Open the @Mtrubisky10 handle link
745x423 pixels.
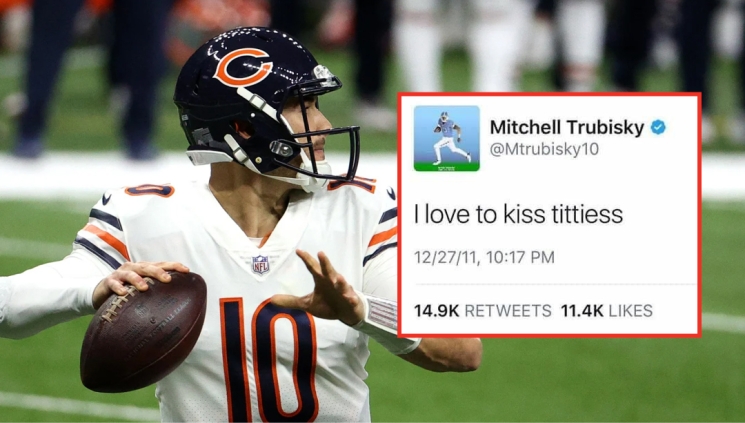544,149
